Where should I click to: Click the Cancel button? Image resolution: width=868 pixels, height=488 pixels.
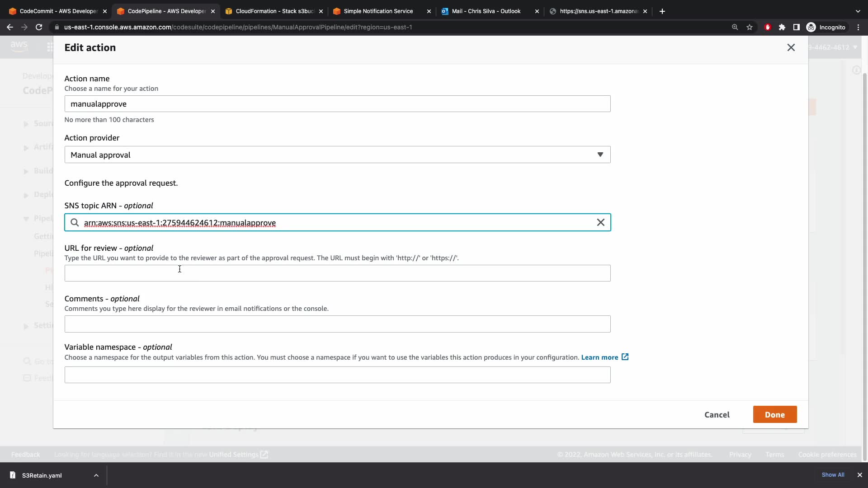tap(717, 415)
